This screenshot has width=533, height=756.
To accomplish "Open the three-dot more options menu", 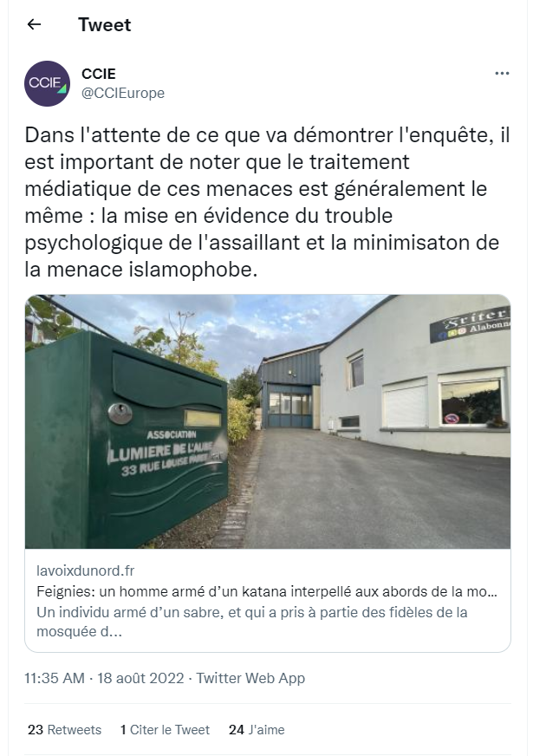I will tap(502, 74).
